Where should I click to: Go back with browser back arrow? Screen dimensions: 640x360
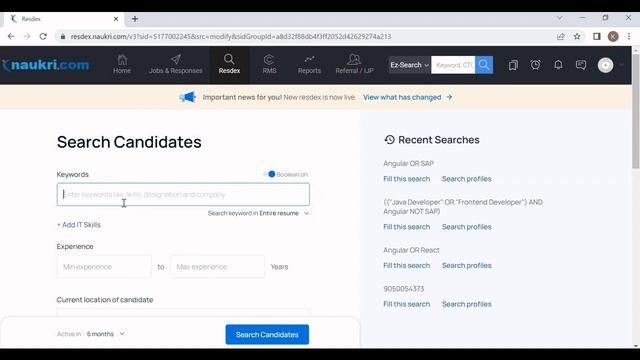tap(11, 36)
